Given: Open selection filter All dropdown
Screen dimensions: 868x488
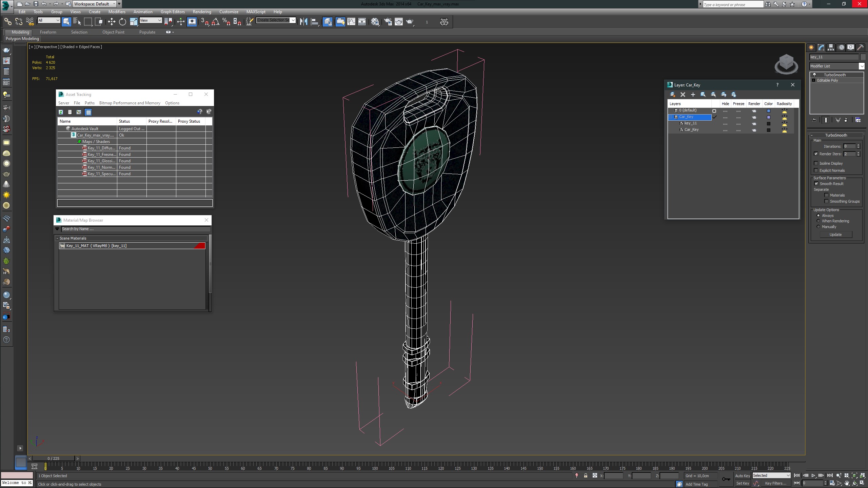Looking at the screenshot, I should tap(49, 20).
